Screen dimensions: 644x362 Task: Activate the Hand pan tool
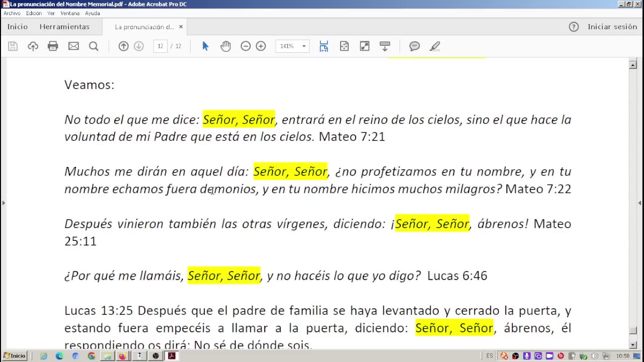click(x=225, y=46)
